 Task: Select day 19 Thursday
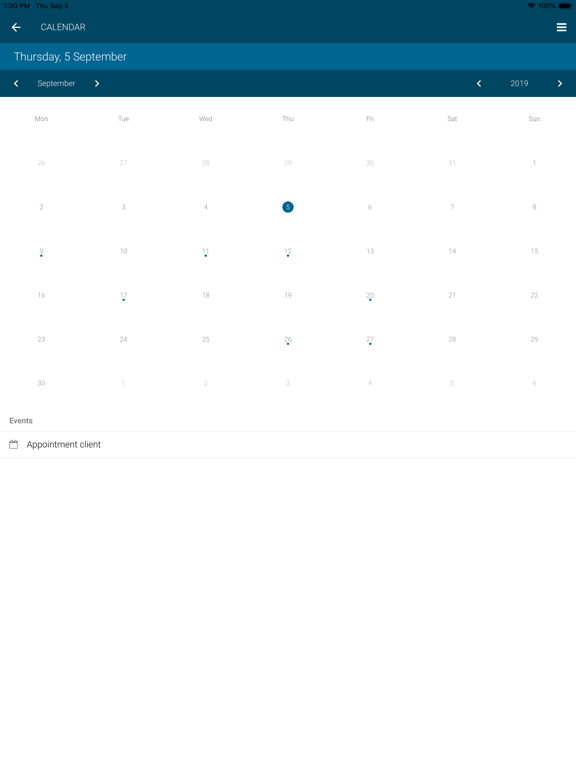(x=288, y=295)
